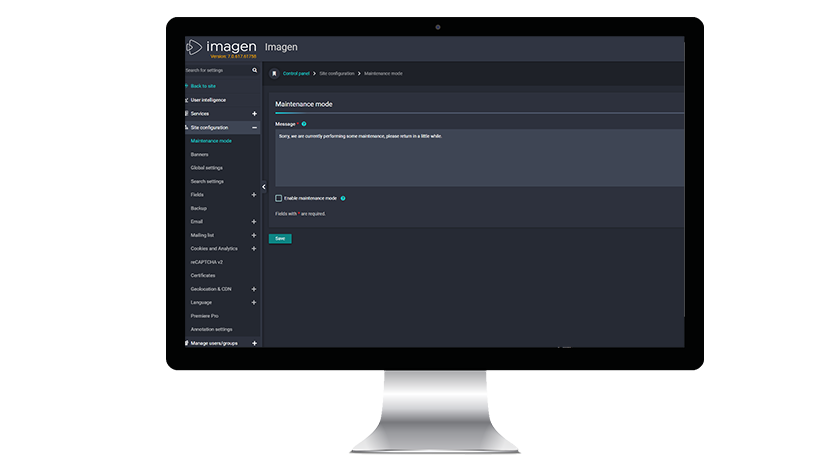Image resolution: width=840 pixels, height=472 pixels.
Task: Click the Imagen site title text
Action: click(281, 47)
